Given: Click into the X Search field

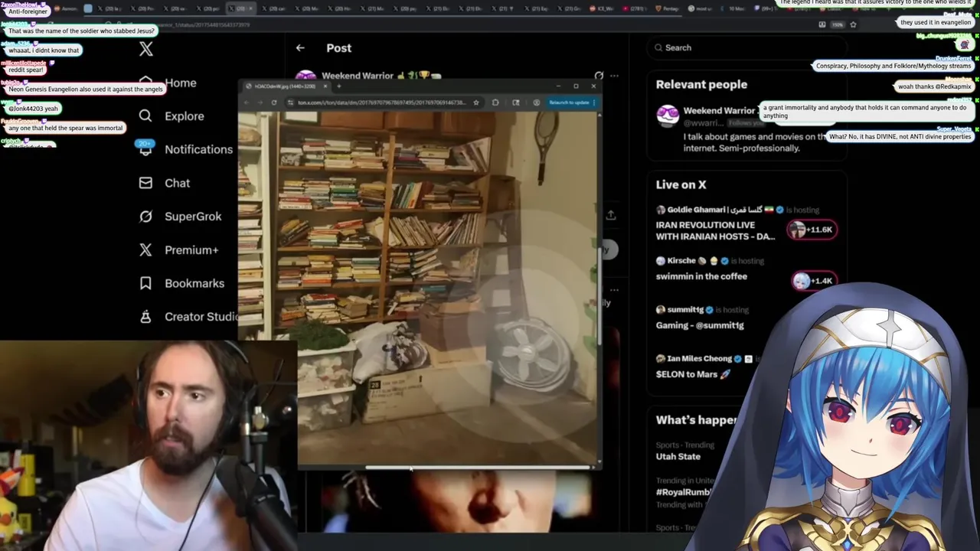Looking at the screenshot, I should click(746, 47).
